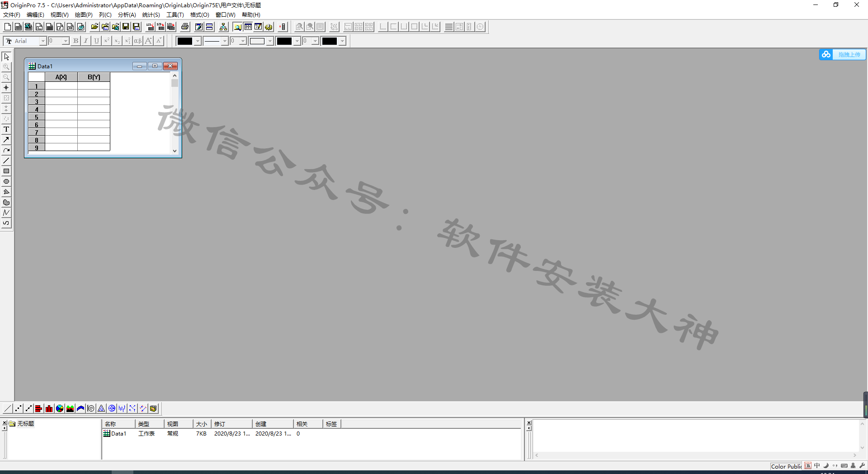Create a new worksheet from the toolbar

tap(18, 27)
